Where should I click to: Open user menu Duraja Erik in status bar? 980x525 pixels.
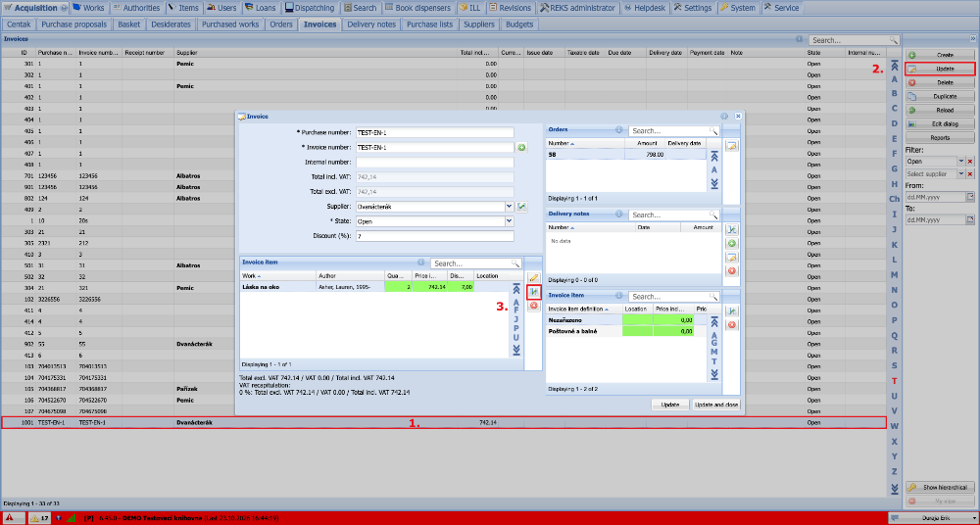click(x=933, y=517)
